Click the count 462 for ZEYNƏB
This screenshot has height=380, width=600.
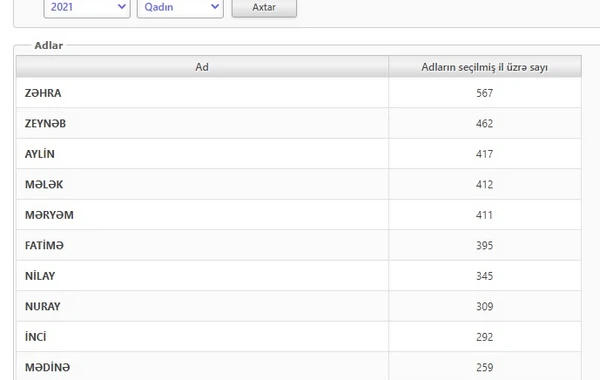pos(484,124)
